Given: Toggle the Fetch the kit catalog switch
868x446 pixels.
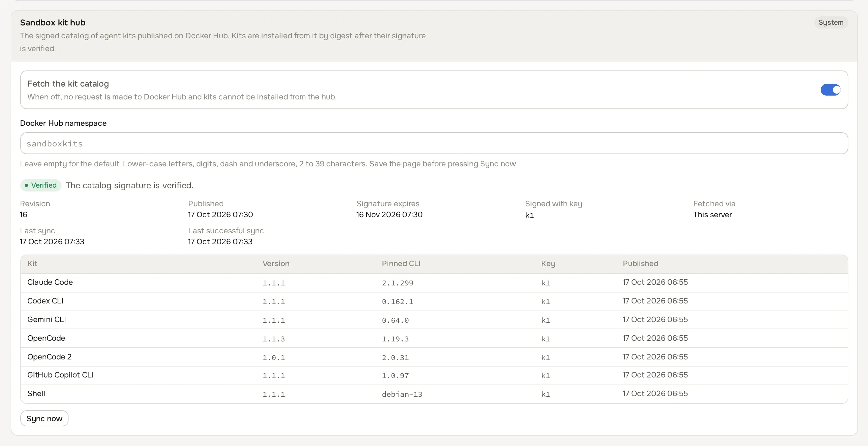Looking at the screenshot, I should coord(830,90).
